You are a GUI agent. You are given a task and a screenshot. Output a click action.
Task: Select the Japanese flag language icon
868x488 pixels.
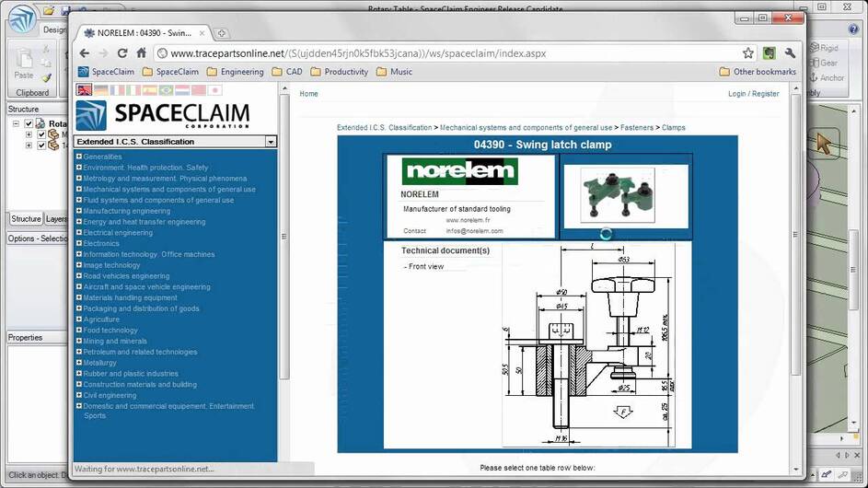click(214, 89)
